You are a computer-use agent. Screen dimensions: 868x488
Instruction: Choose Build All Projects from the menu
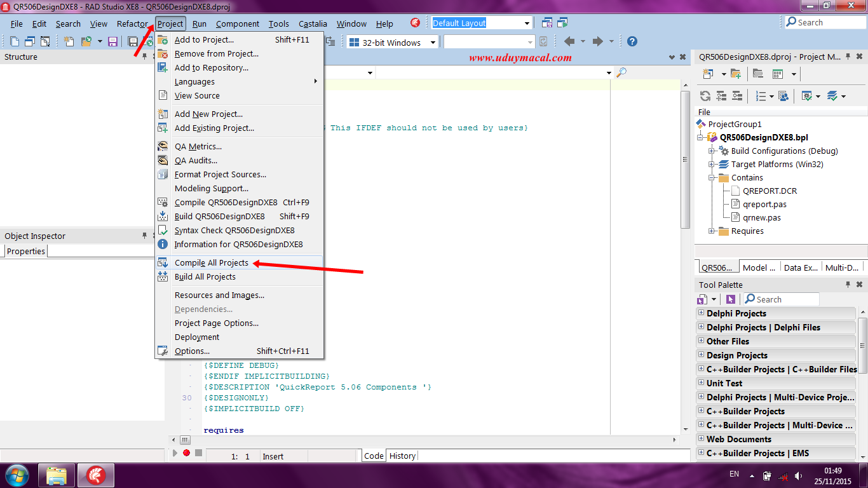[x=239, y=276]
